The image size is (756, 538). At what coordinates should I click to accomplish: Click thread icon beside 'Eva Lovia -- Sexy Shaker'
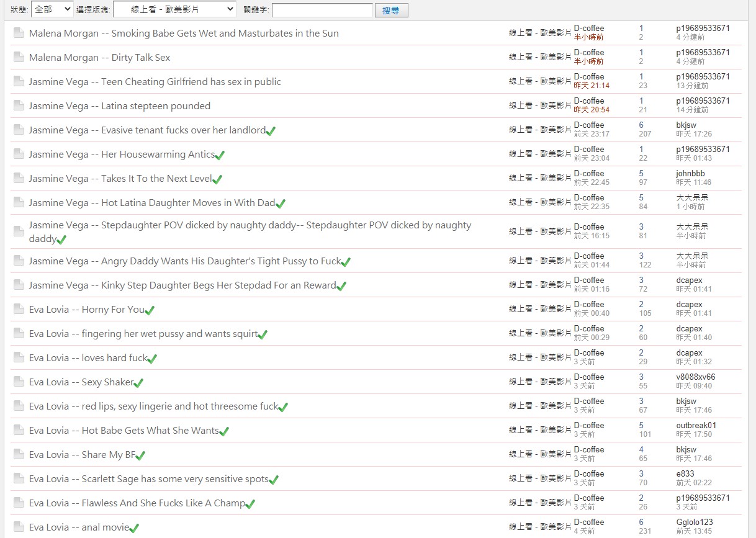coord(19,382)
